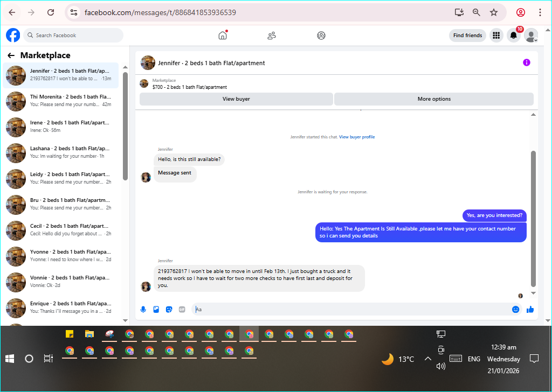This screenshot has height=392, width=552.
Task: Open Cecil conversation
Action: point(60,230)
